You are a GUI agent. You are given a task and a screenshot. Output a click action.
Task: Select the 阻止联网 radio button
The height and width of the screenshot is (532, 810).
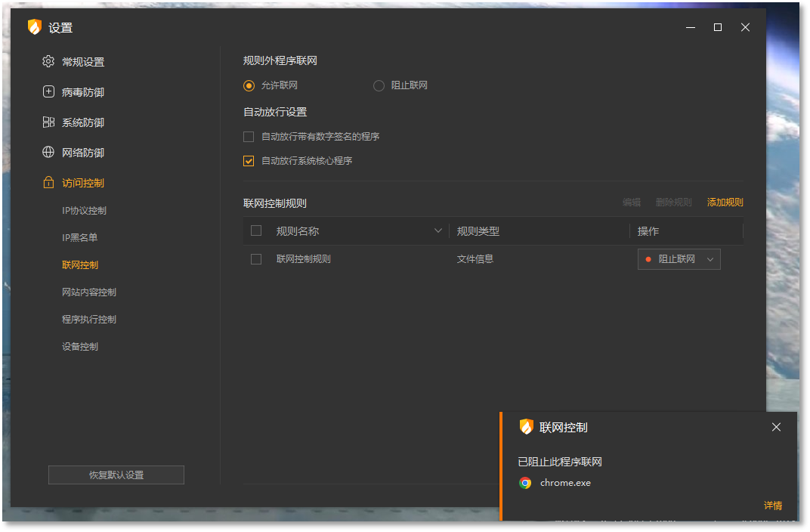[x=379, y=85]
